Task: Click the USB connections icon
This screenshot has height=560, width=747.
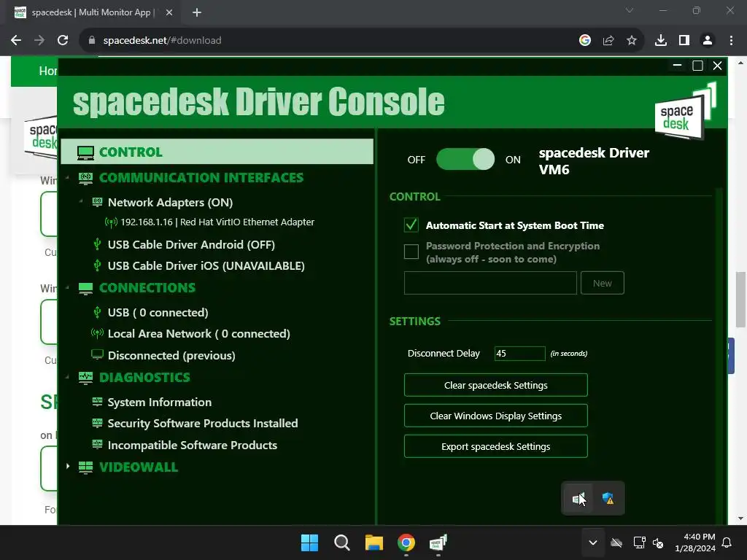Action: (x=97, y=312)
